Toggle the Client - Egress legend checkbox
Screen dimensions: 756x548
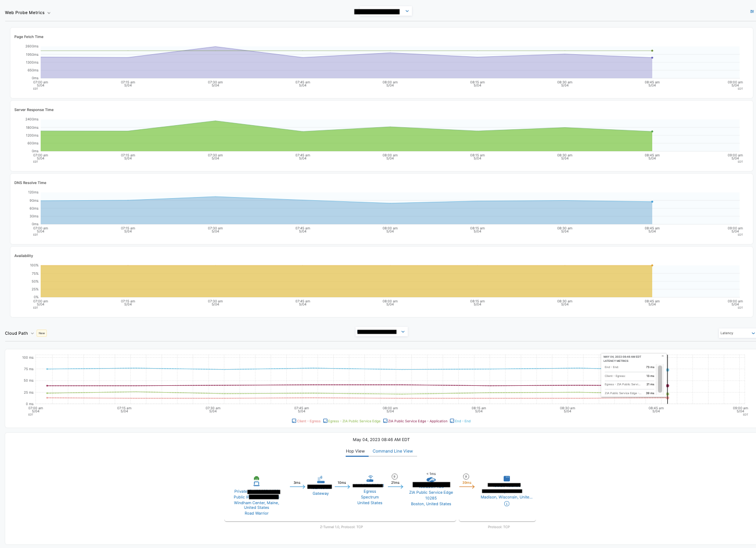(294, 421)
